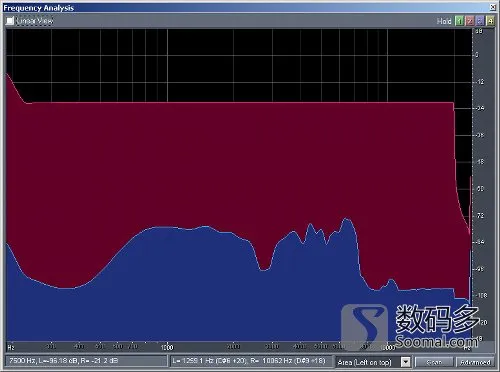Click the Hz label on frequency axis
This screenshot has width=500, height=372.
pos(11,347)
